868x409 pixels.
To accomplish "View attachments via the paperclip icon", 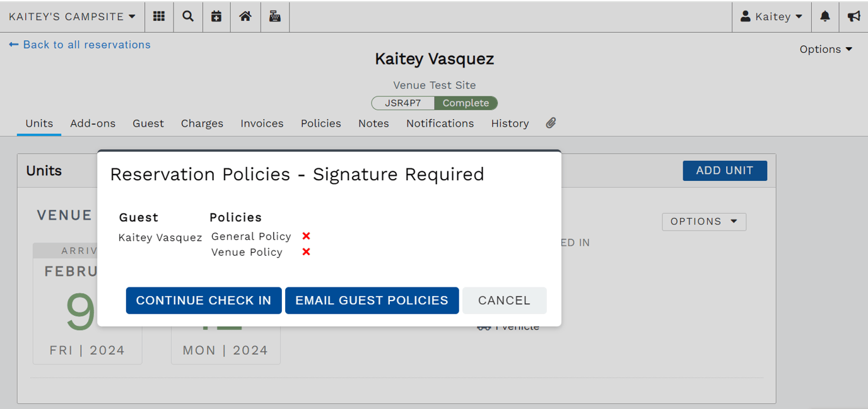I will tap(550, 123).
